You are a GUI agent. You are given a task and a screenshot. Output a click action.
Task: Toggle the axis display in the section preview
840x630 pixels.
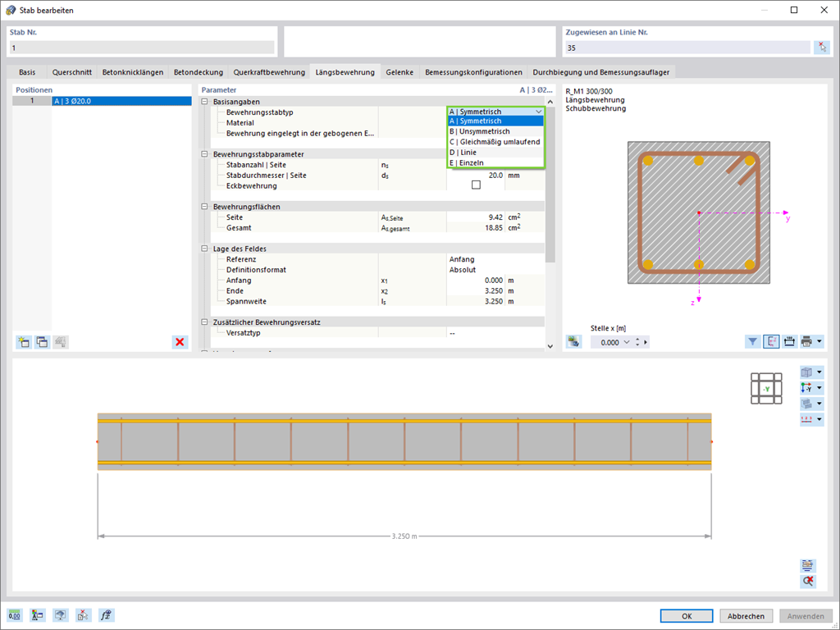pos(771,341)
